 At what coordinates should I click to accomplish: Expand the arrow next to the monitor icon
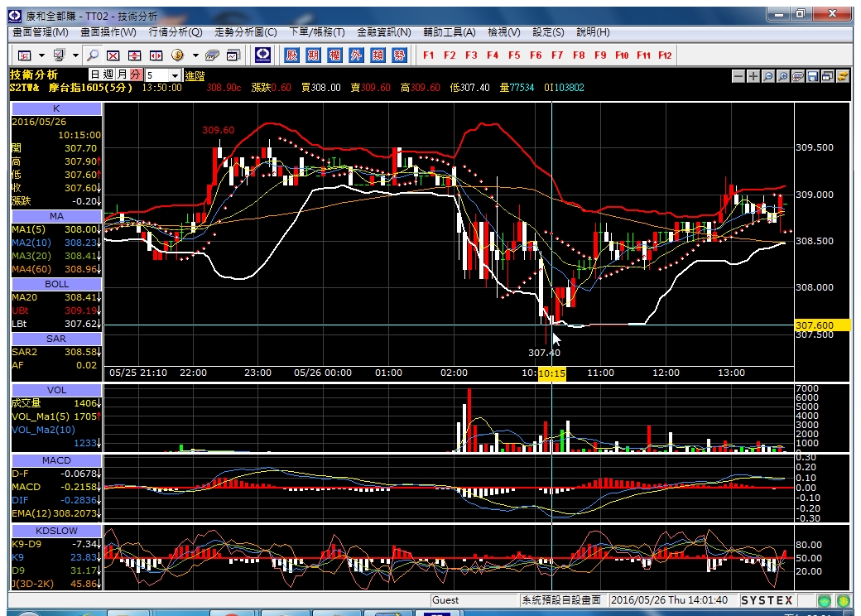pos(75,55)
